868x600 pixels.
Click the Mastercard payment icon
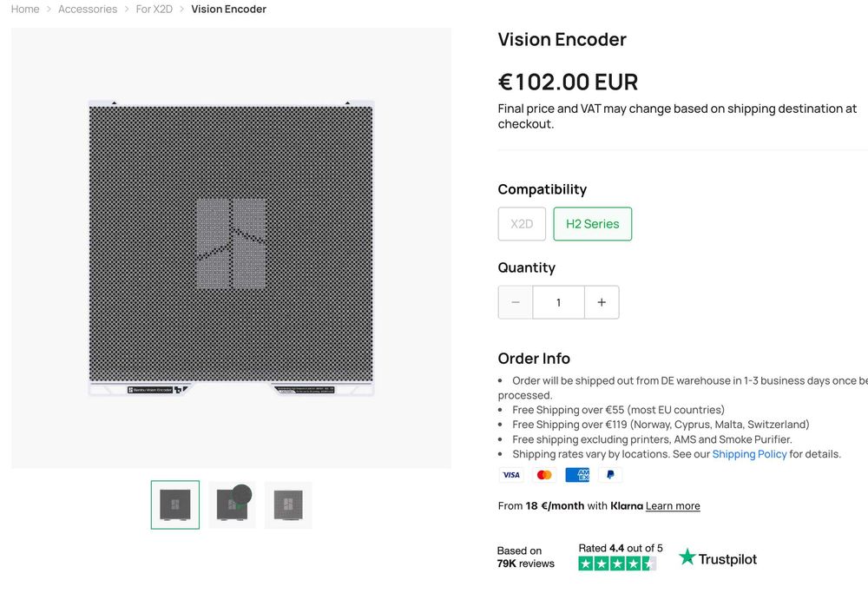(544, 475)
